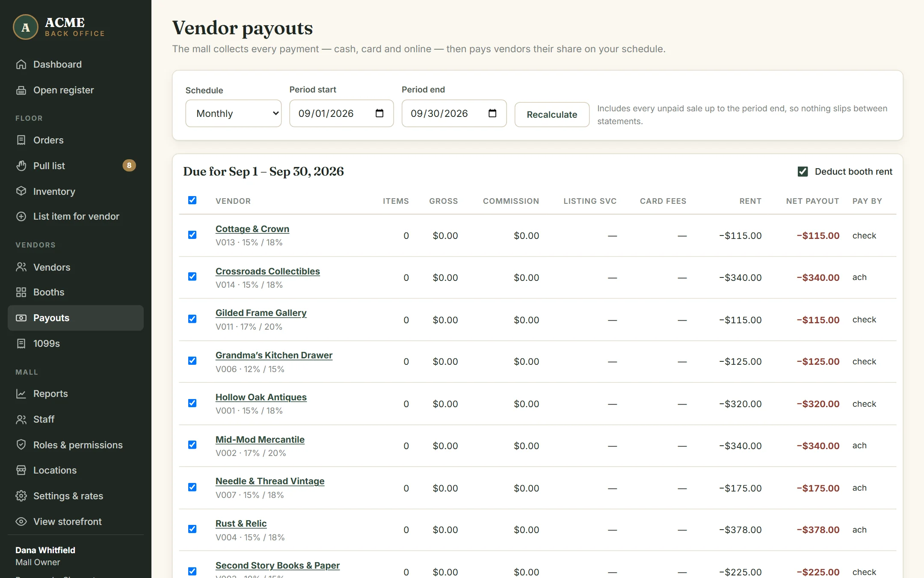Click the NET PAYOUT column header
This screenshot has width=924, height=578.
[812, 201]
